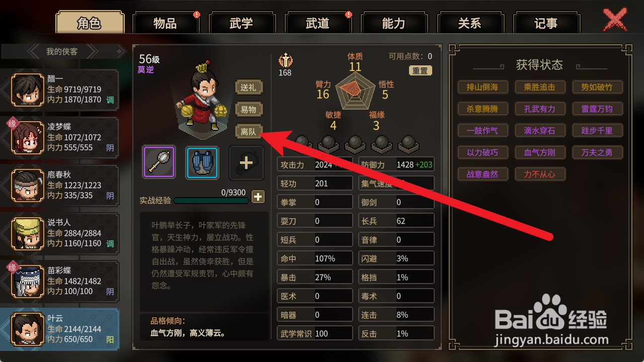
Task: Click the empty accessory slot with plus
Action: point(246,162)
